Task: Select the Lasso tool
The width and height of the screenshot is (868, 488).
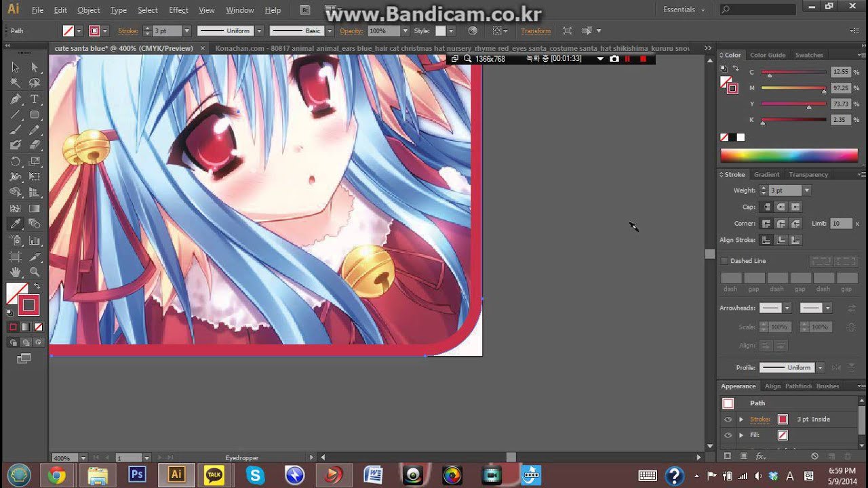Action: [x=35, y=83]
